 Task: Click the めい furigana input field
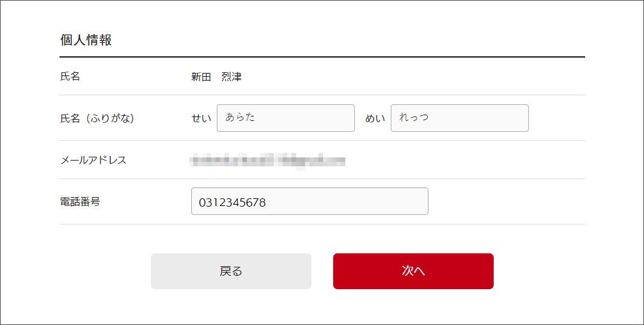pyautogui.click(x=459, y=118)
